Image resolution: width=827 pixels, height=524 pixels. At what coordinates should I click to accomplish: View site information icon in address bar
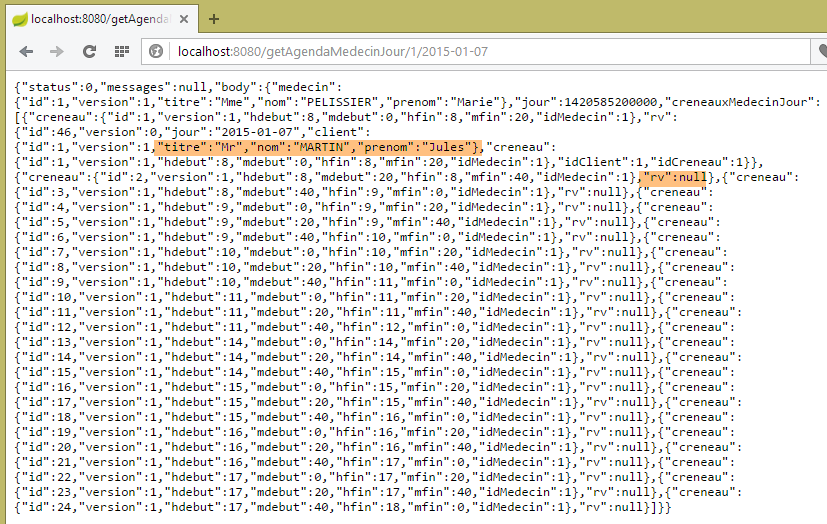coord(157,51)
